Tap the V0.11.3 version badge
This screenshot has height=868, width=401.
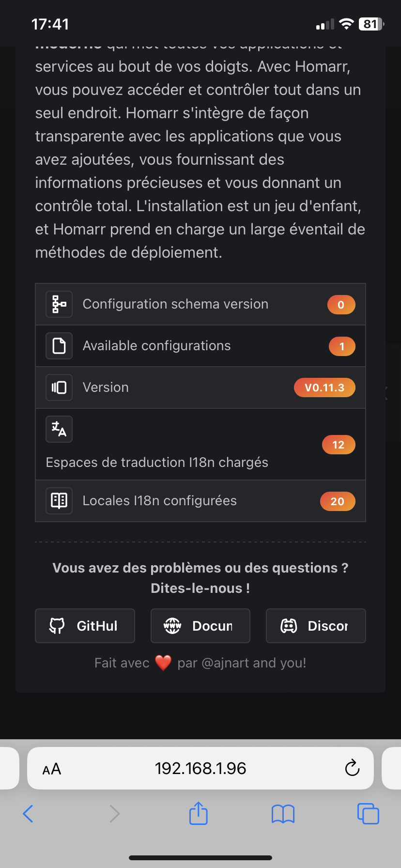324,387
